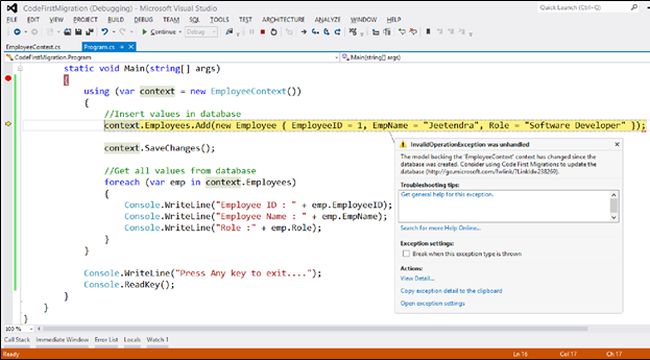This screenshot has height=360, width=650.
Task: Click the Show Next Statement arrow
Action: pyautogui.click(x=304, y=32)
